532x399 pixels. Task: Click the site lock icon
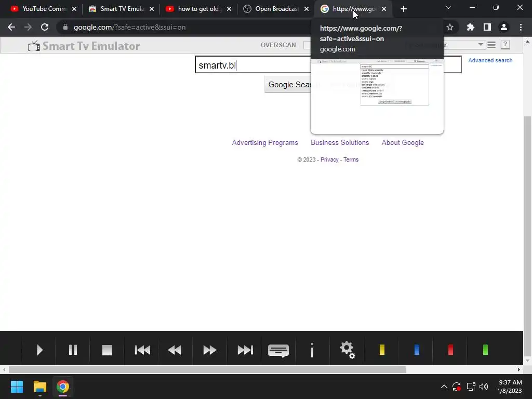[65, 27]
